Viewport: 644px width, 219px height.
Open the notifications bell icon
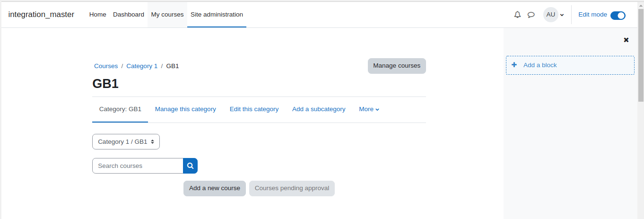pyautogui.click(x=517, y=15)
